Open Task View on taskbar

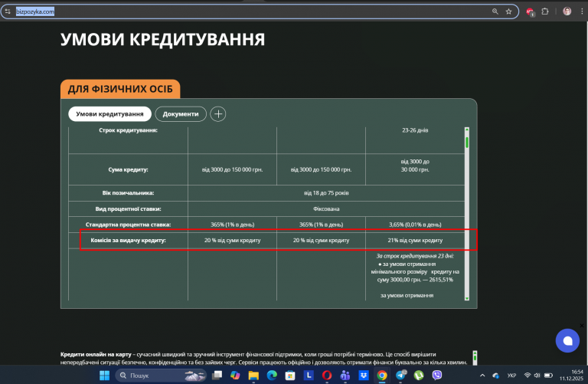(x=217, y=376)
